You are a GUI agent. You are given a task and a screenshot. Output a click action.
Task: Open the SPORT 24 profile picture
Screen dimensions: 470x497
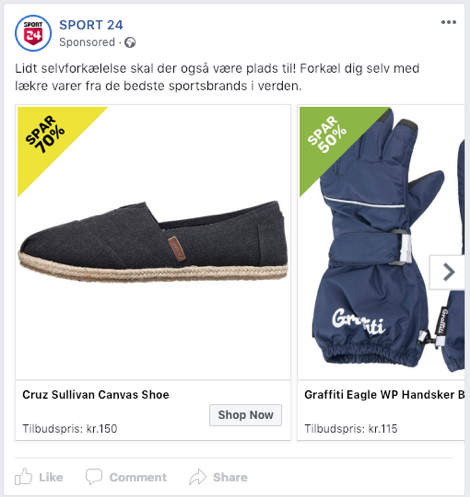point(33,33)
